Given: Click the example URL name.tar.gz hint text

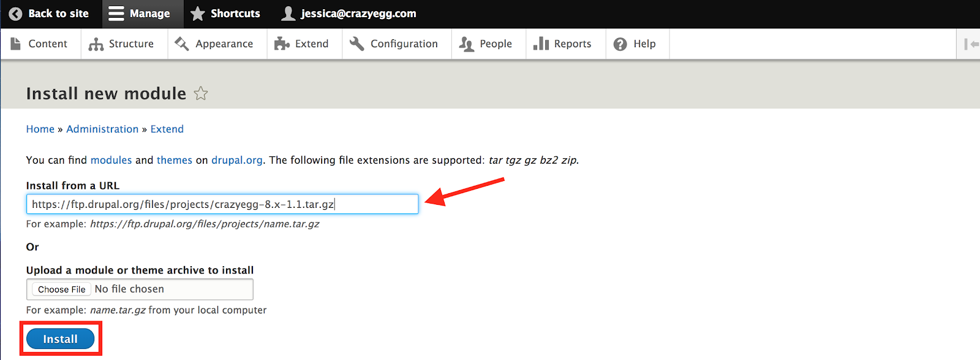Looking at the screenshot, I should click(x=205, y=224).
